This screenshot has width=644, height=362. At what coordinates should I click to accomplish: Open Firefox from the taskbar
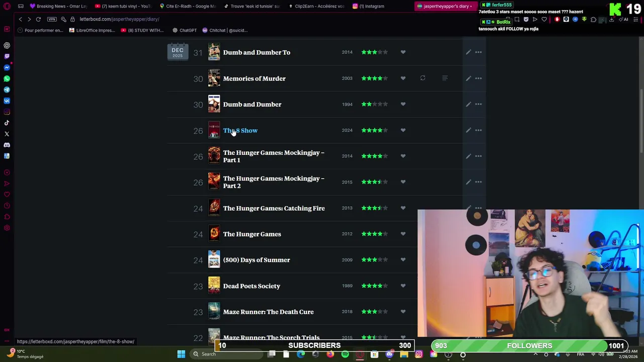[330, 354]
